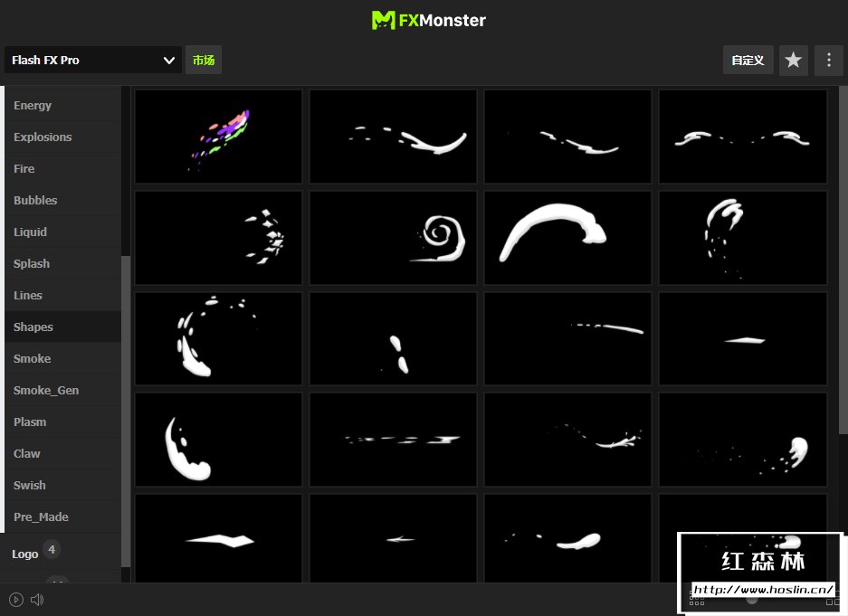Image resolution: width=848 pixels, height=616 pixels.
Task: Choose the Pre_Made category
Action: (62, 517)
